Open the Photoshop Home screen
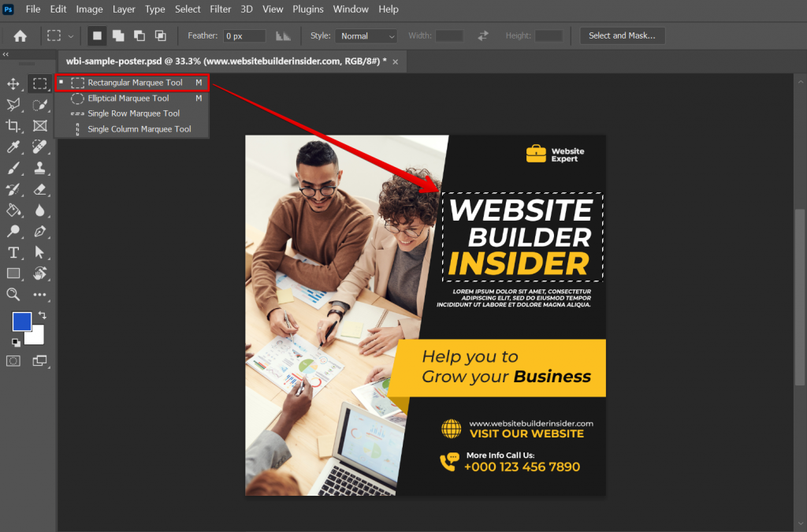This screenshot has height=532, width=807. pos(20,35)
